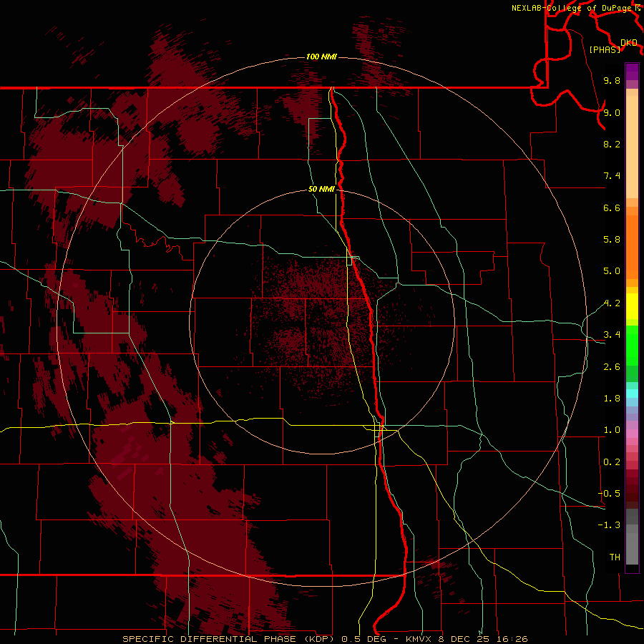Click the pink segment of the color bar
The height and width of the screenshot is (644, 644).
[632, 434]
